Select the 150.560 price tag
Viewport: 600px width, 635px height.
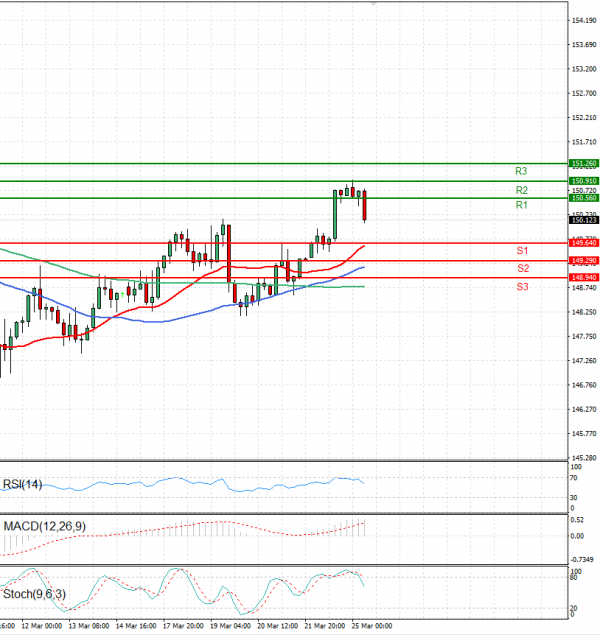click(x=584, y=198)
